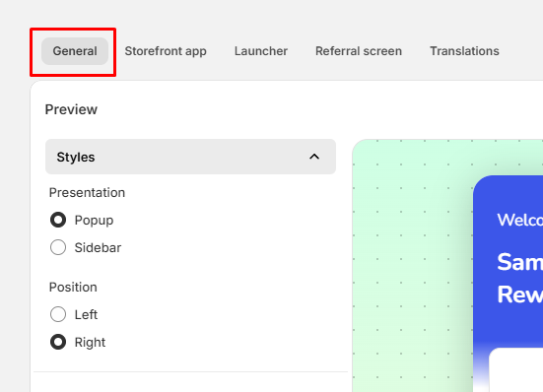
Task: Click the green dotted preview background
Action: [x=412, y=266]
